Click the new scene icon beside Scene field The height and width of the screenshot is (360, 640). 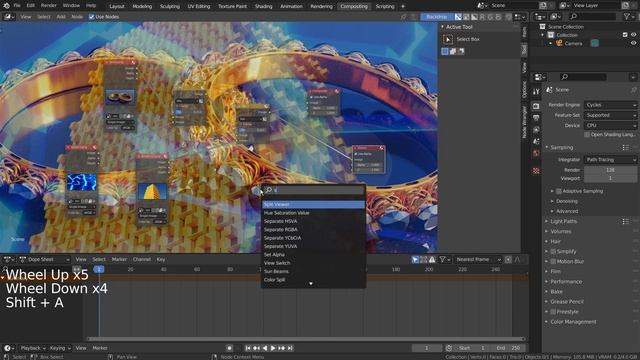(543, 5)
